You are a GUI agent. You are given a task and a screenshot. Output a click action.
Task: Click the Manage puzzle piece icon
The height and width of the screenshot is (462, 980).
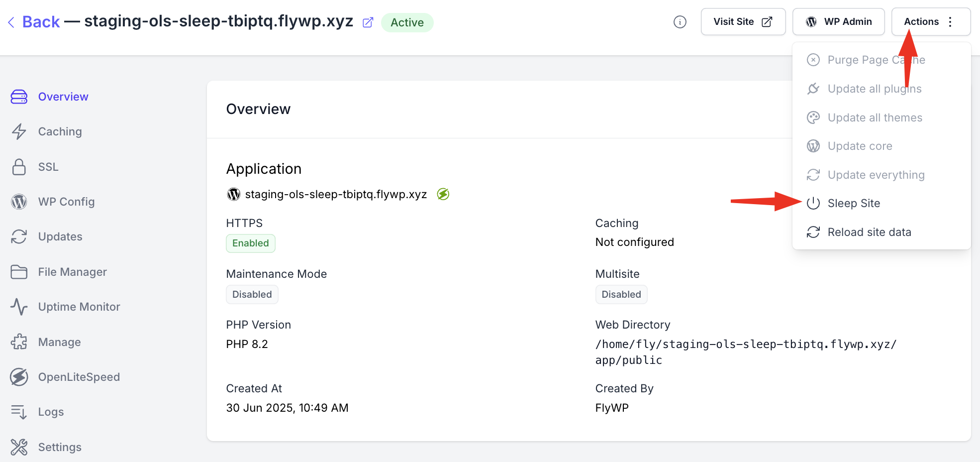click(19, 342)
